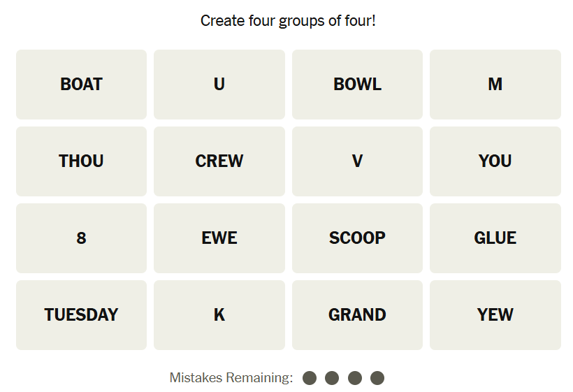Select the SCOOP tile
This screenshot has height=392, width=573.
point(357,238)
